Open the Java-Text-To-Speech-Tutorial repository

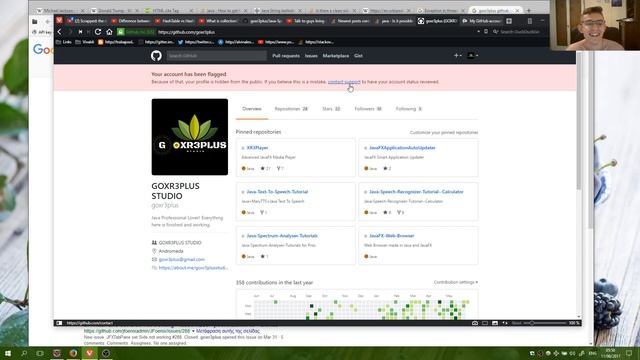tap(277, 192)
